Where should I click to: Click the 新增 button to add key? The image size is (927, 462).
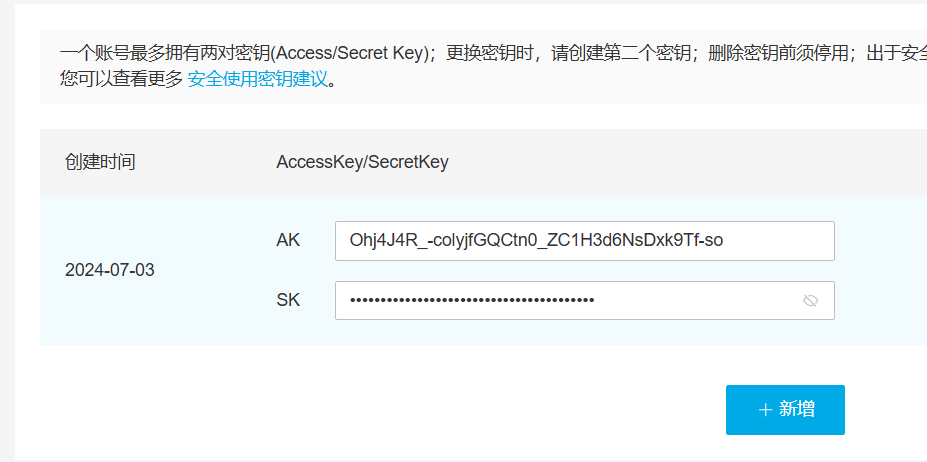coord(785,410)
